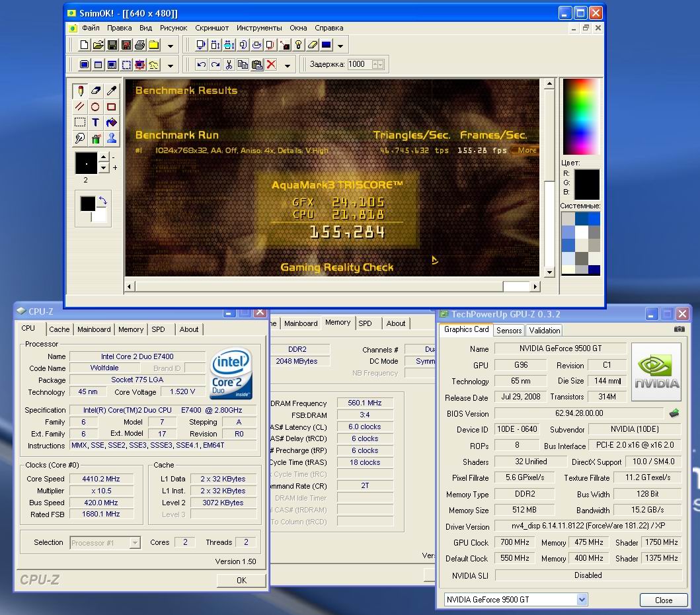Image resolution: width=700 pixels, height=615 pixels.
Task: Open the Скриншот menu
Action: point(212,28)
